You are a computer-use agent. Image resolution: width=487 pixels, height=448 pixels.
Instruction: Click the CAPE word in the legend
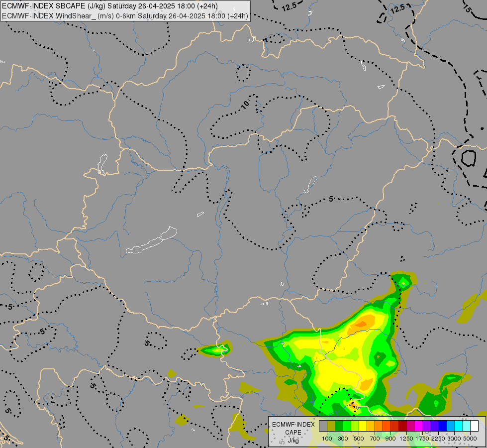pyautogui.click(x=293, y=433)
